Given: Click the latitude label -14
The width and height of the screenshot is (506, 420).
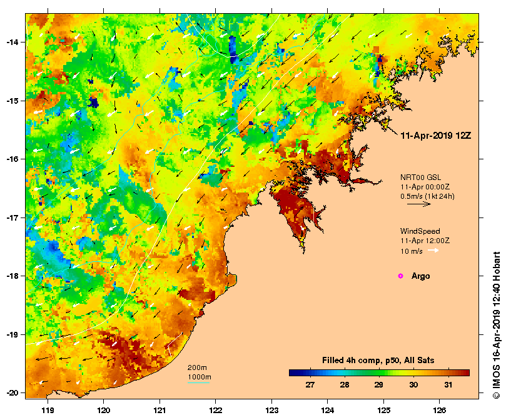Looking at the screenshot, I should 13,42.
